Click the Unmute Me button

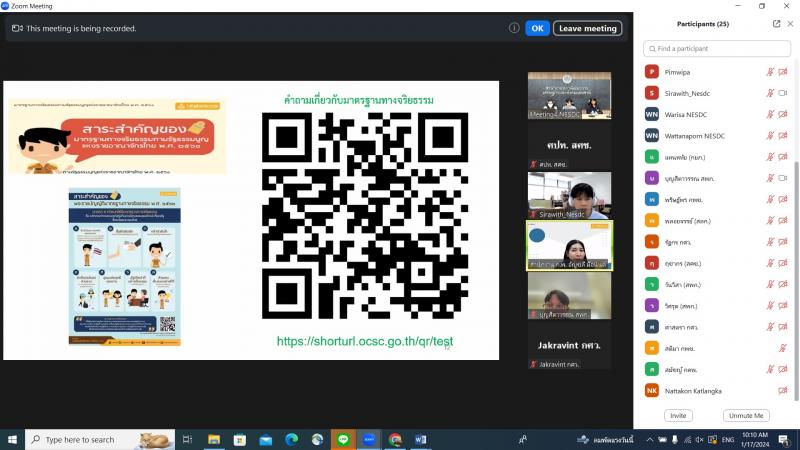(x=746, y=415)
